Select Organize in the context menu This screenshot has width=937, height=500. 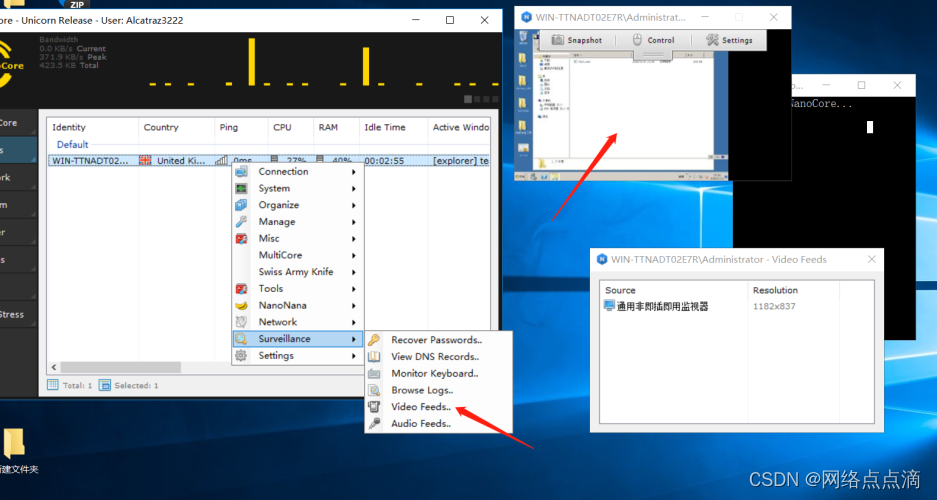tap(297, 205)
